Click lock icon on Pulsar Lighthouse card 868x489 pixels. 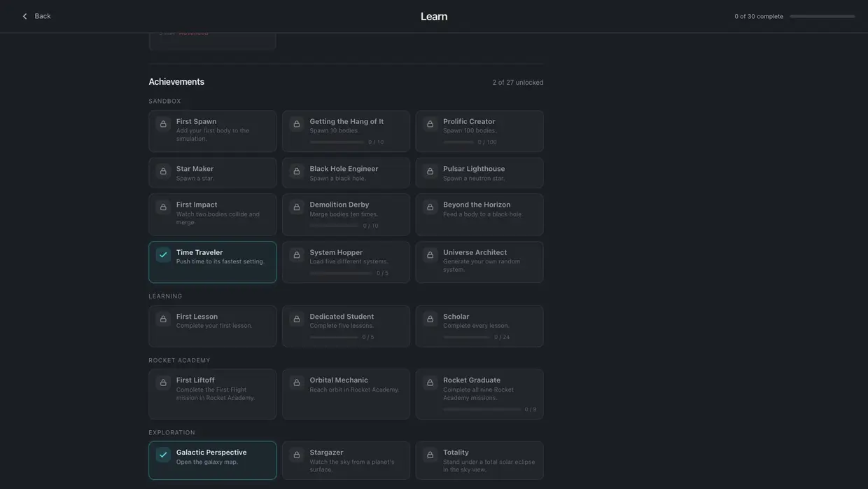tap(430, 172)
